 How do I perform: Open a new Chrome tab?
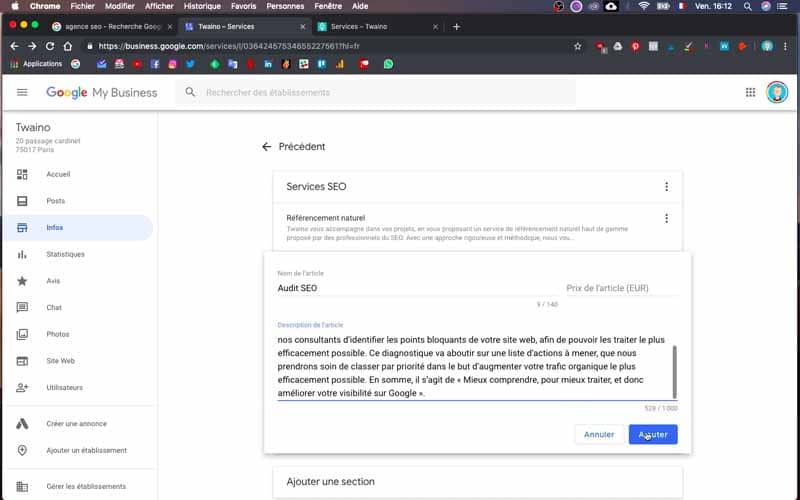point(456,27)
